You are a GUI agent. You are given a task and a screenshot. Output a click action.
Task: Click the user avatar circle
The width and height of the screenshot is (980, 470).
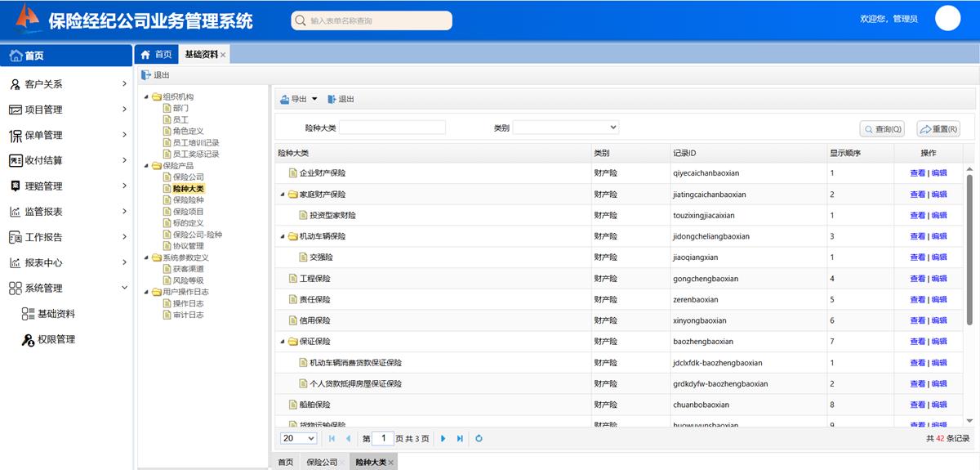click(947, 18)
